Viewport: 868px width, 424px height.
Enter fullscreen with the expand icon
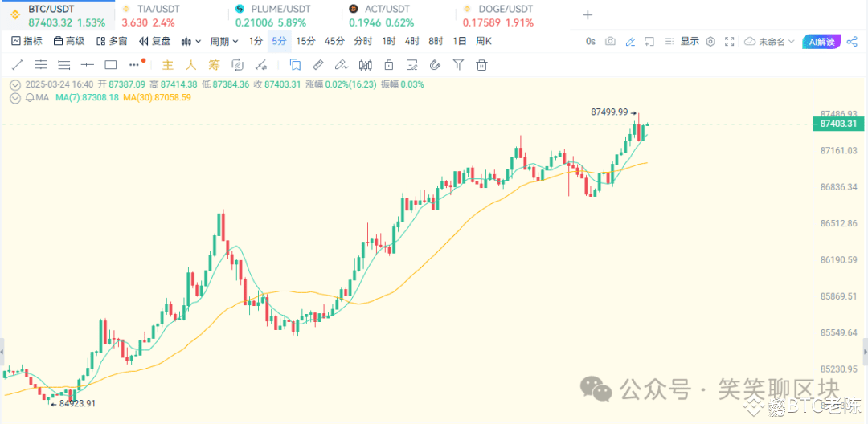click(730, 42)
